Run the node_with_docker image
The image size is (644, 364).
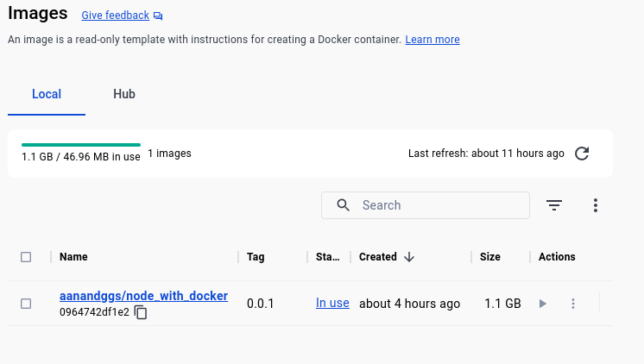click(542, 304)
